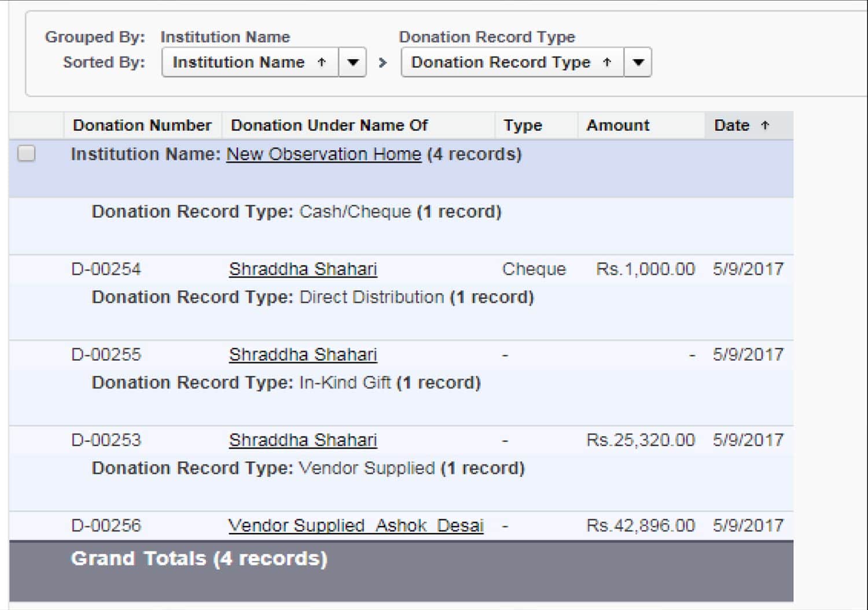
Task: Click the Cash/Cheque record type group row
Action: point(401,226)
